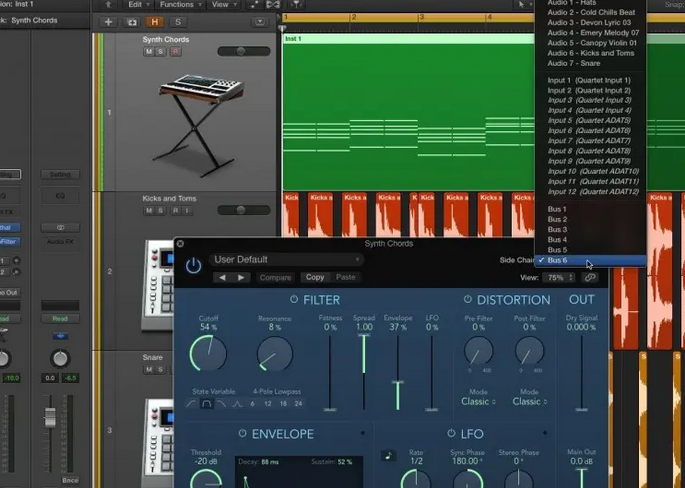Toggle the DISTORTION section power button

tap(467, 300)
